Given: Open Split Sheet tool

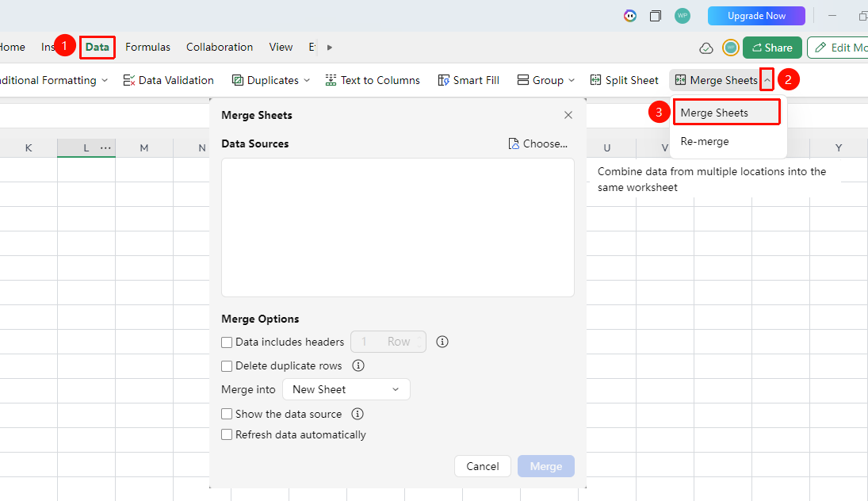Looking at the screenshot, I should pyautogui.click(x=625, y=80).
